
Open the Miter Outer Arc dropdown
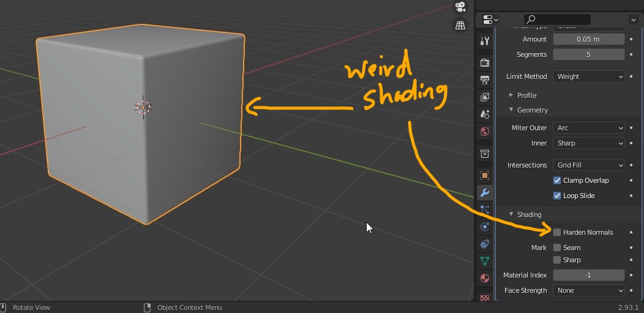(x=588, y=128)
